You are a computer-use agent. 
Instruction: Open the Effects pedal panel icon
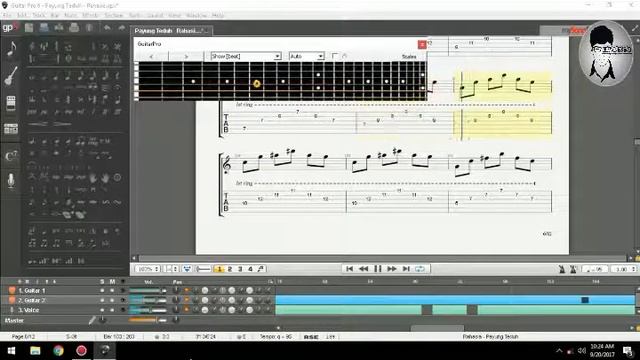[11, 103]
